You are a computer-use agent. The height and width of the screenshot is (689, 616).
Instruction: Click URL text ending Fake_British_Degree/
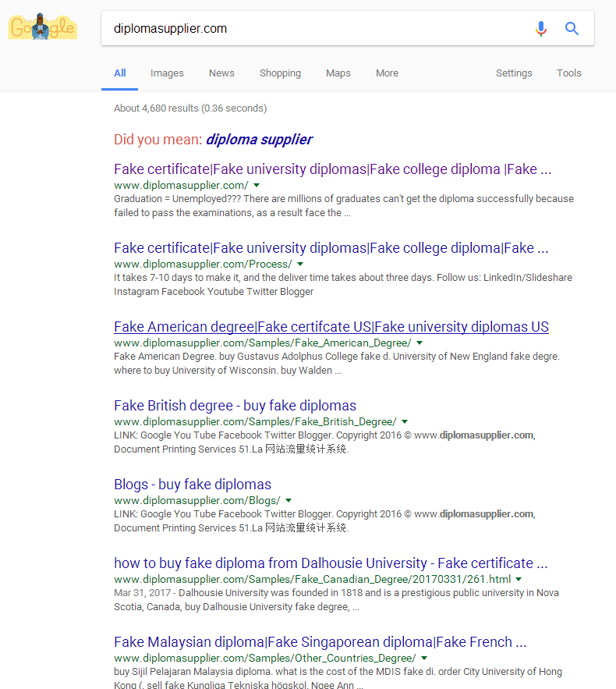tap(255, 422)
